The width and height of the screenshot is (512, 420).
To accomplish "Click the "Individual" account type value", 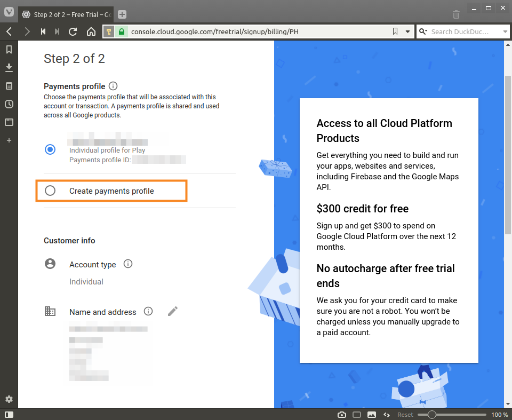I will [x=86, y=282].
